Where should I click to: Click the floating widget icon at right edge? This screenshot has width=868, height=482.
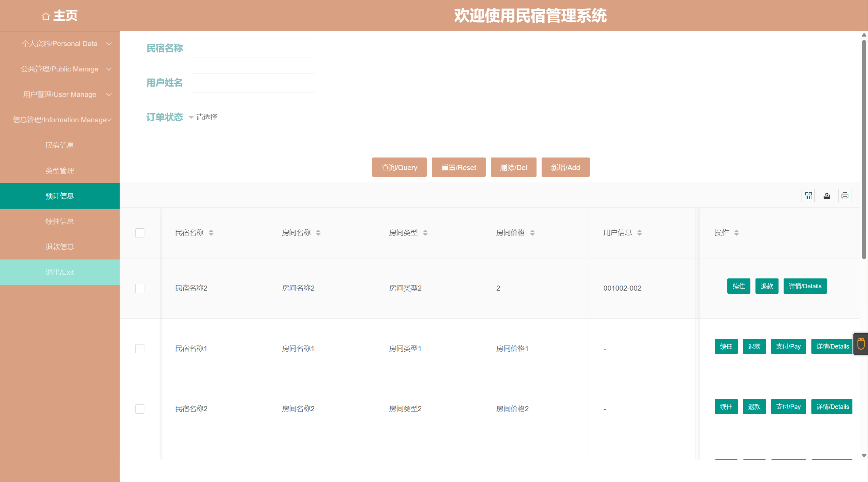[x=861, y=344]
